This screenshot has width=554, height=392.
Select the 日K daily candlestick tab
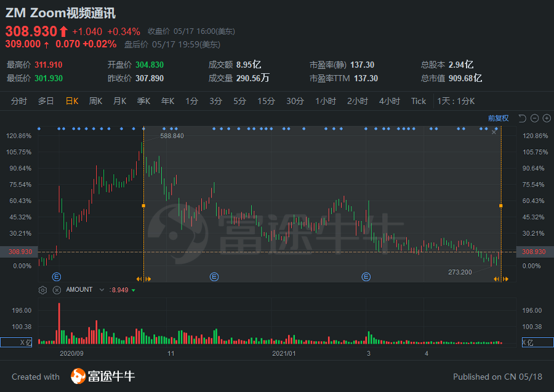(x=72, y=102)
